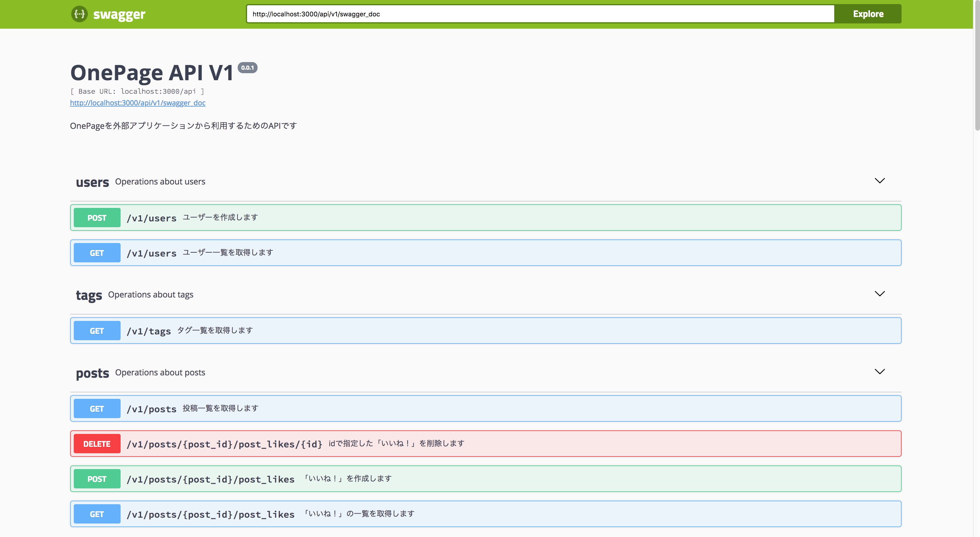Expand the DELETE post_likes/{id} operation
Image resolution: width=980 pixels, height=537 pixels.
485,444
